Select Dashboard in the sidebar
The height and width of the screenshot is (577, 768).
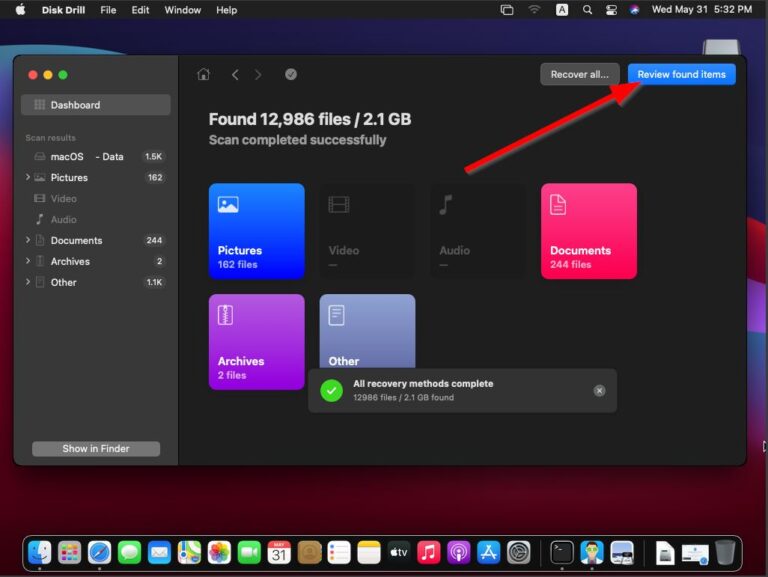(96, 105)
